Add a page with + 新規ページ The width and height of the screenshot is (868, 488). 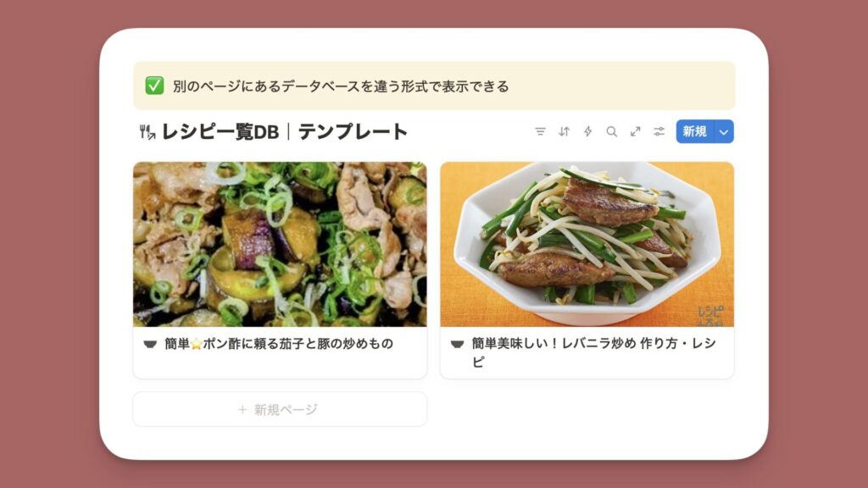pyautogui.click(x=280, y=409)
